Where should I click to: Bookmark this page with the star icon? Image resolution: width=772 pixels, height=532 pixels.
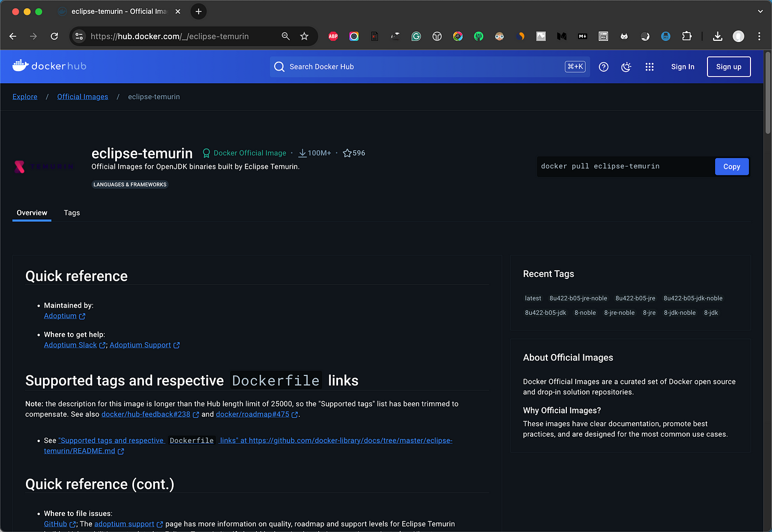click(304, 36)
